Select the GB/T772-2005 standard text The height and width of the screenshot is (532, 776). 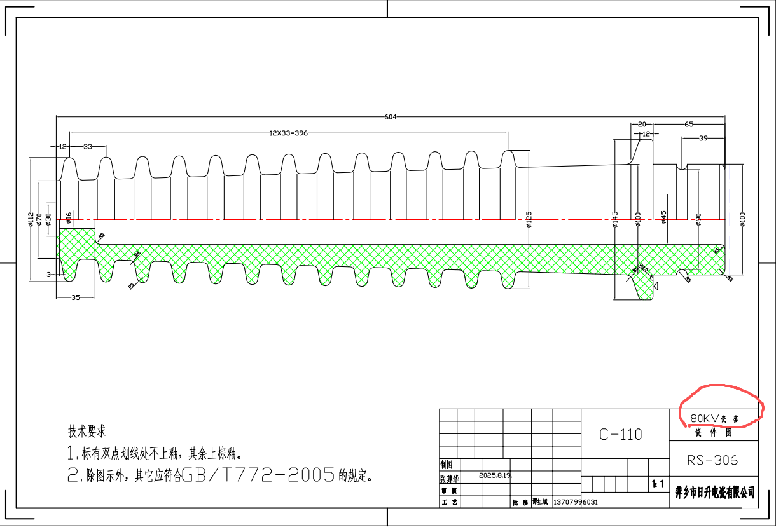[259, 475]
